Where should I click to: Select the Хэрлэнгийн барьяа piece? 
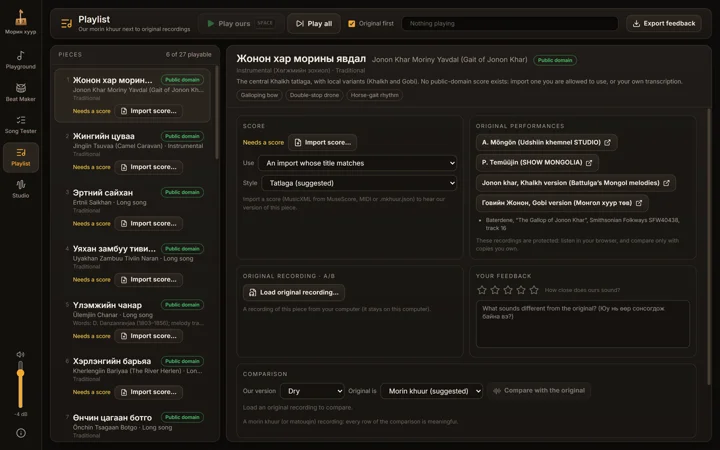pyautogui.click(x=132, y=377)
